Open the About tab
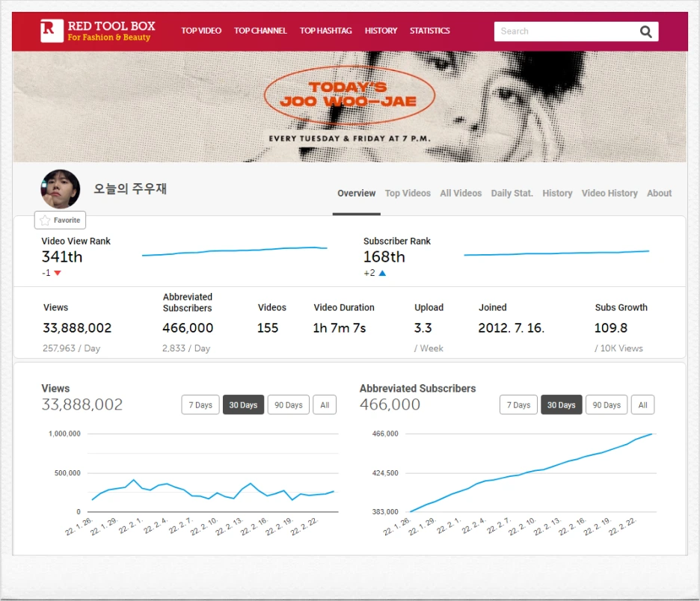This screenshot has width=700, height=601. click(x=659, y=193)
